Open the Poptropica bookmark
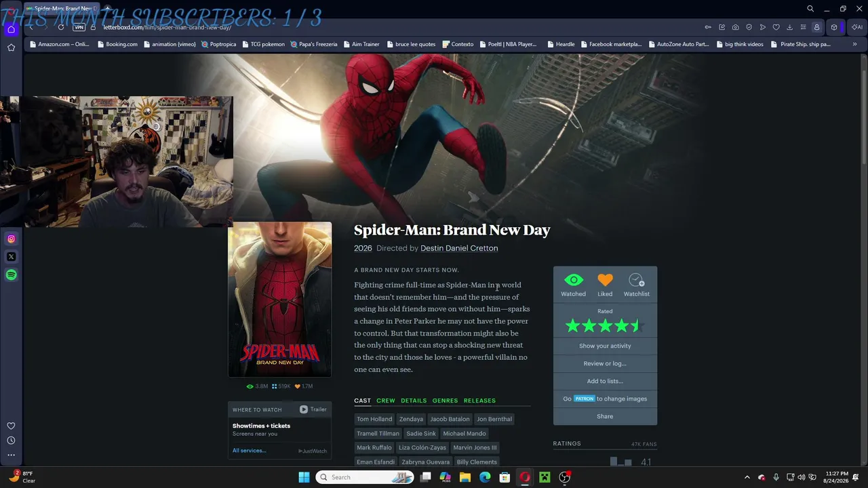This screenshot has width=868, height=488. pos(218,44)
